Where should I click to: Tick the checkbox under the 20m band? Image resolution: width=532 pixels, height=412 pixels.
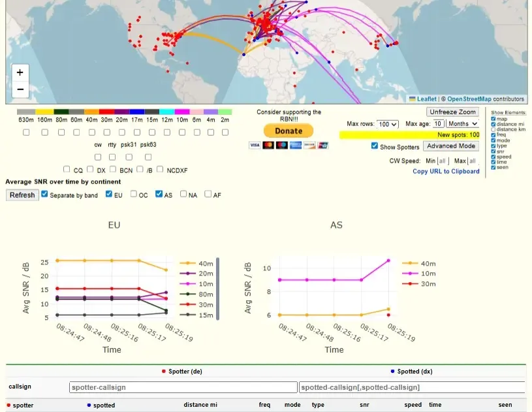(x=122, y=133)
